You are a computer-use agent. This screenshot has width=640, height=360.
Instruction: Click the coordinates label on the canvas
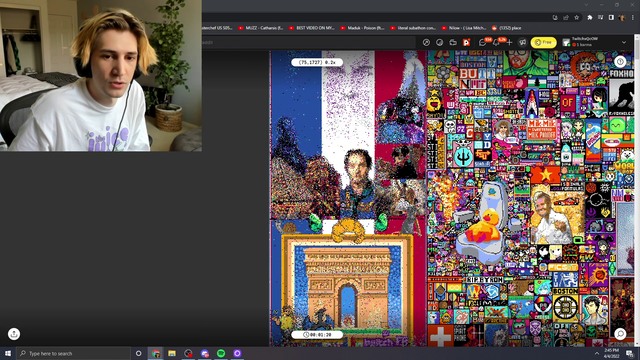[x=317, y=62]
